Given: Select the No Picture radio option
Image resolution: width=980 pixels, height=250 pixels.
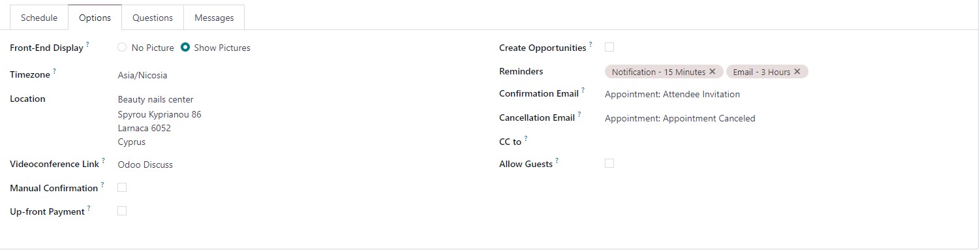Looking at the screenshot, I should [122, 48].
